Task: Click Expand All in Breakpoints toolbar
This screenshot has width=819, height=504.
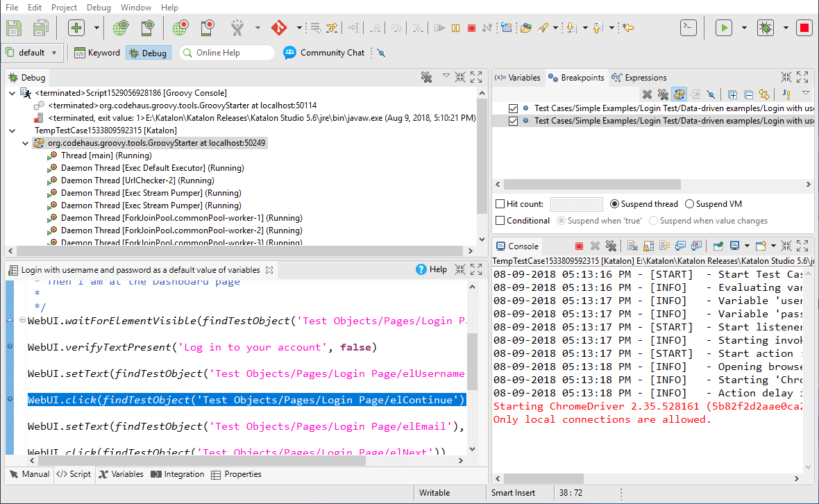Action: point(732,94)
